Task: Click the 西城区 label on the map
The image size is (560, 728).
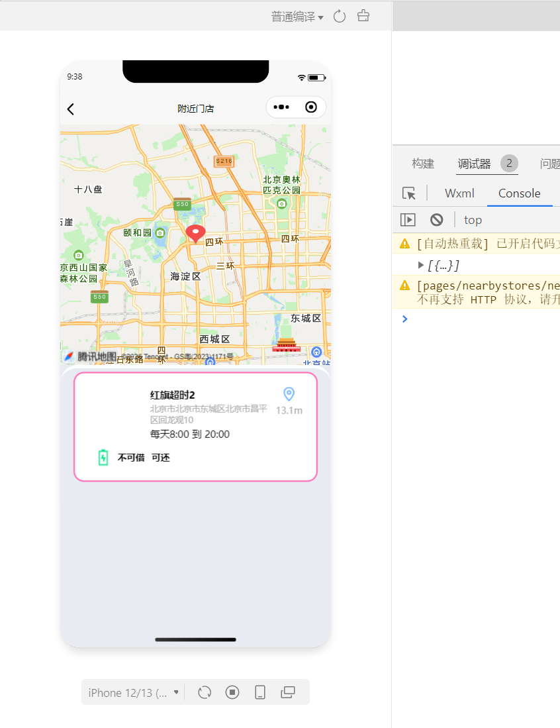Action: [x=215, y=339]
